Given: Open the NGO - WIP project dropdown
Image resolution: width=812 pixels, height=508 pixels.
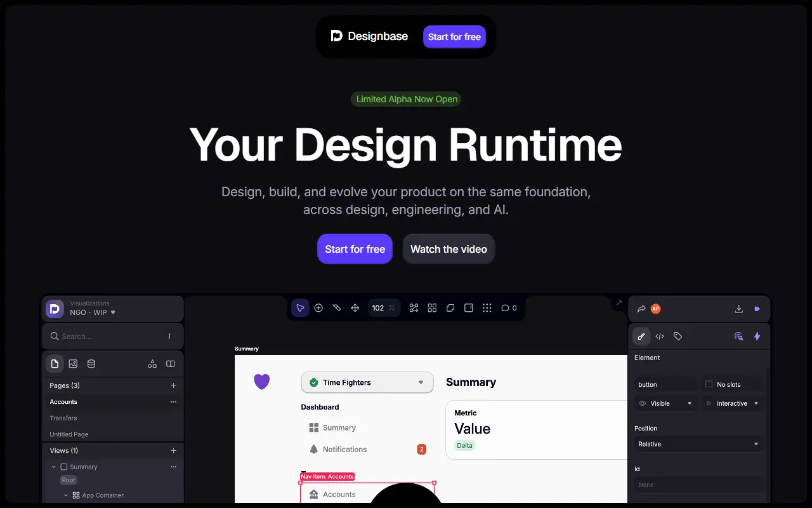Looking at the screenshot, I should tap(93, 312).
